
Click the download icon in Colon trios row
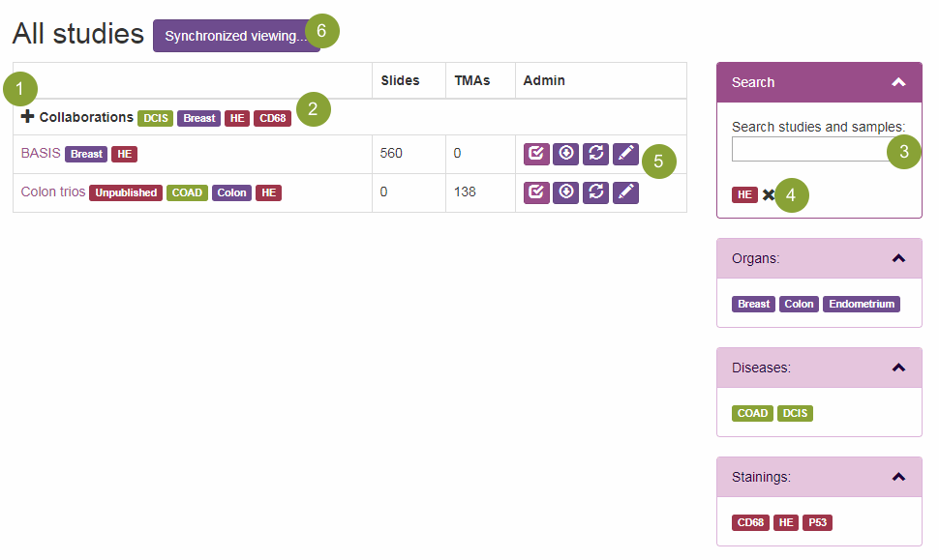point(566,192)
